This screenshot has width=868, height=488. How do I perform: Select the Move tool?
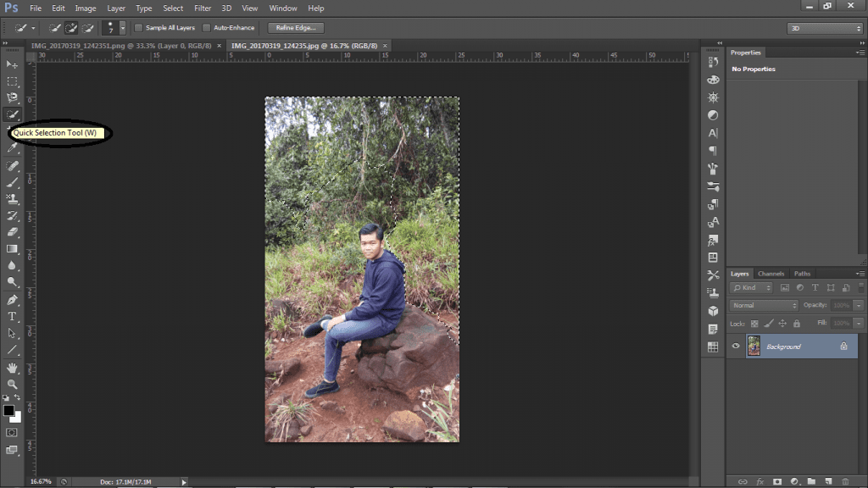click(12, 64)
